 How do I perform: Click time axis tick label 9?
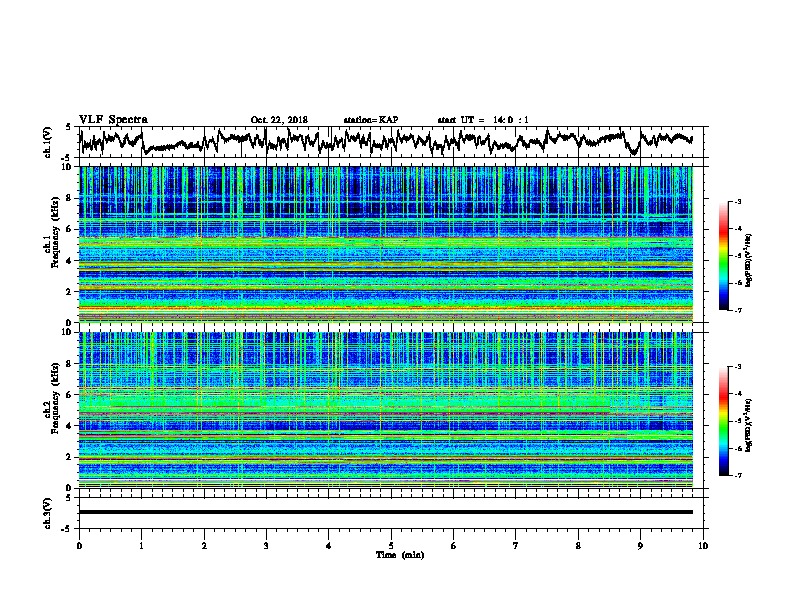pos(640,545)
